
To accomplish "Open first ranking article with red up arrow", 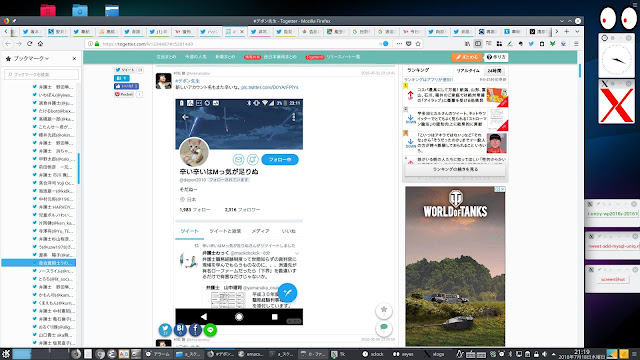I will [x=455, y=96].
